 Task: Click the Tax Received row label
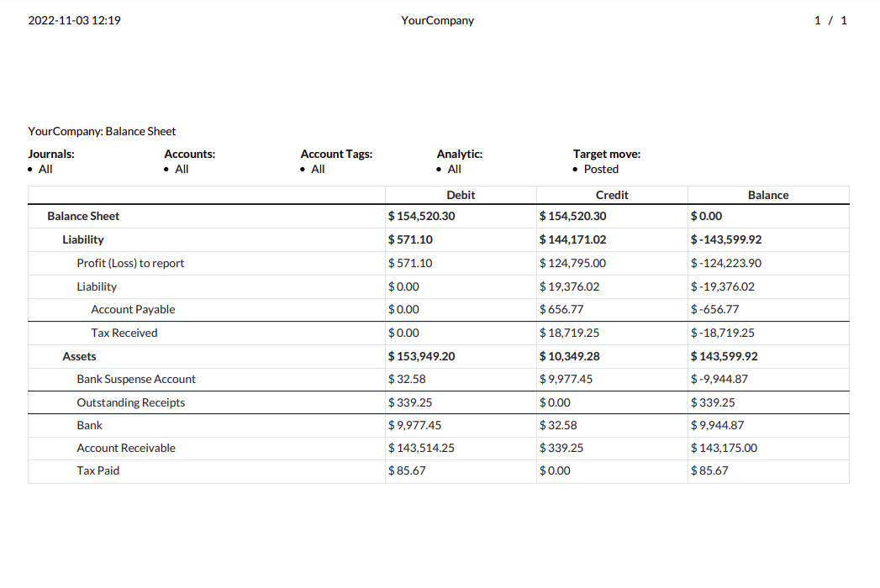(x=124, y=333)
